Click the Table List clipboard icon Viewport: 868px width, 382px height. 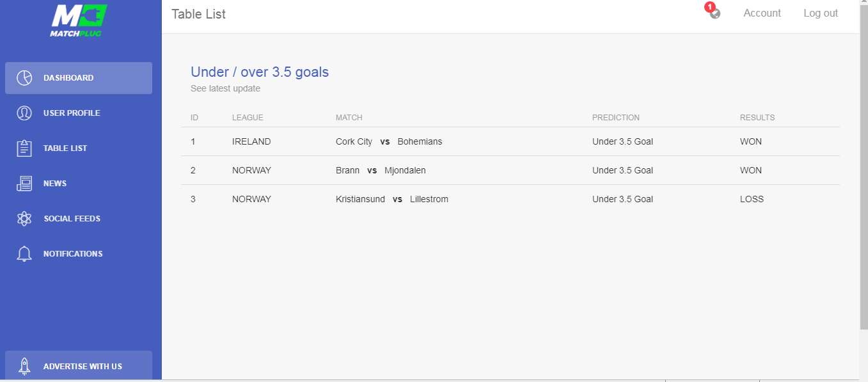(x=24, y=148)
